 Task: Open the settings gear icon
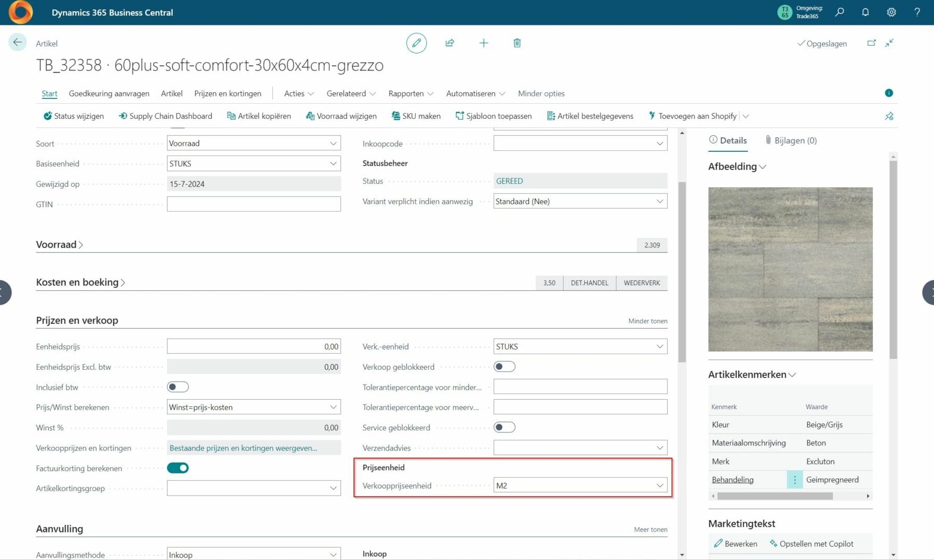click(891, 12)
